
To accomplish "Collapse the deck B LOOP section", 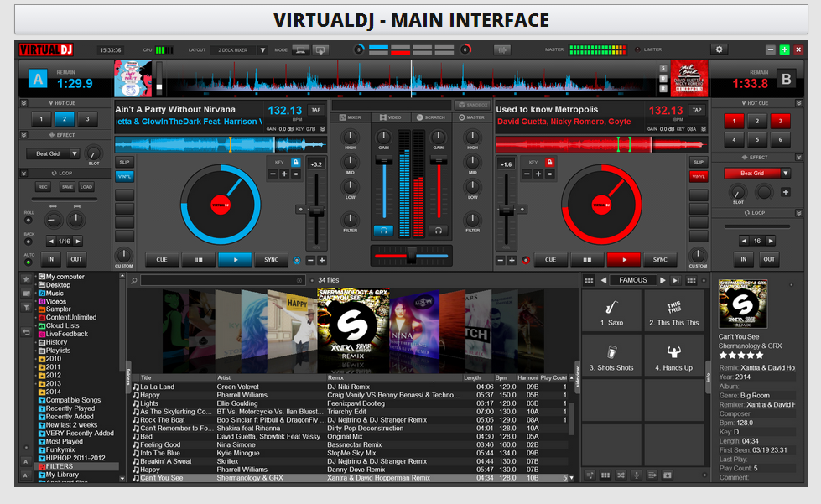I will tap(799, 213).
